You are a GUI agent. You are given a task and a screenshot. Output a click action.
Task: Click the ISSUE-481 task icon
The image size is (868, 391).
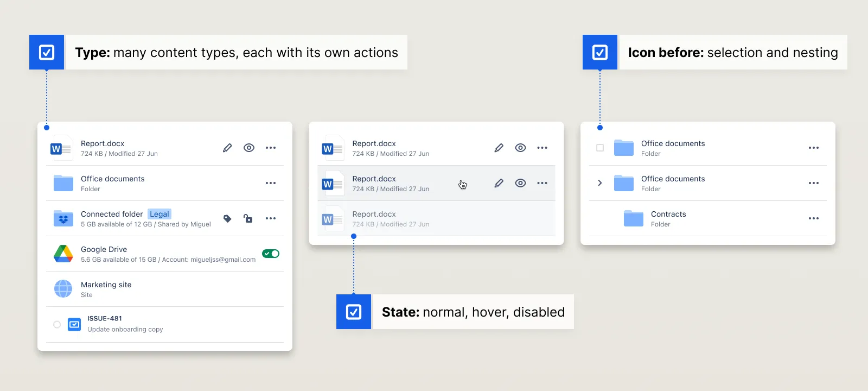pyautogui.click(x=74, y=324)
